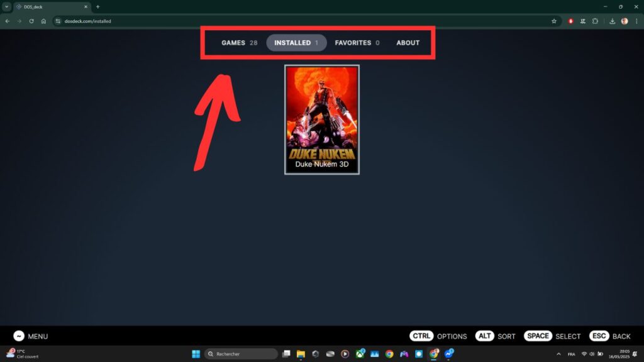Open the notification bell icon
The image size is (644, 362).
click(635, 354)
